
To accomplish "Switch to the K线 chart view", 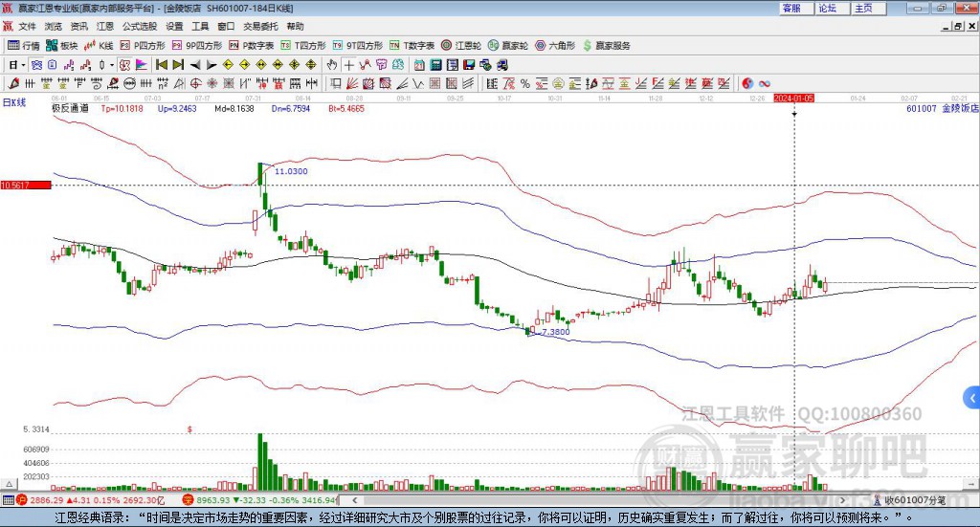I will (x=99, y=46).
